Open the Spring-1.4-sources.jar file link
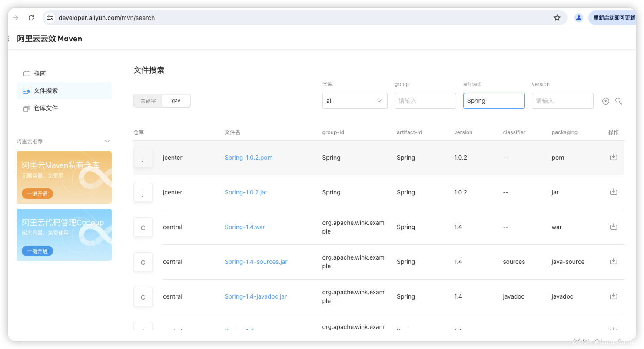644x349 pixels. pos(256,262)
